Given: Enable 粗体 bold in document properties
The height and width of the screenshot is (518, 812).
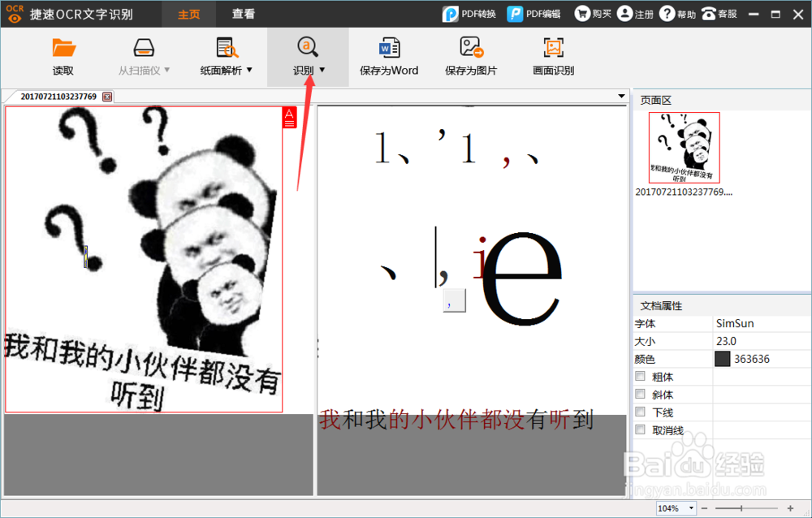Looking at the screenshot, I should point(639,376).
